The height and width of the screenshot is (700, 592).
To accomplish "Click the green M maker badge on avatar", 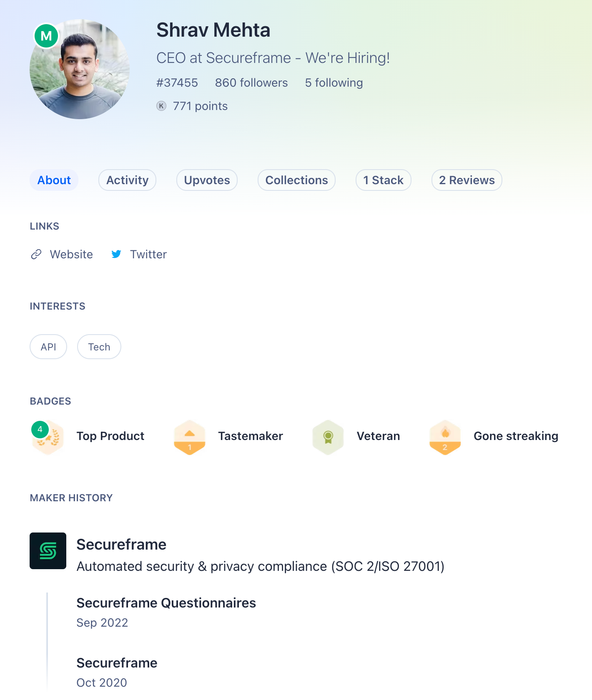I will tap(46, 36).
